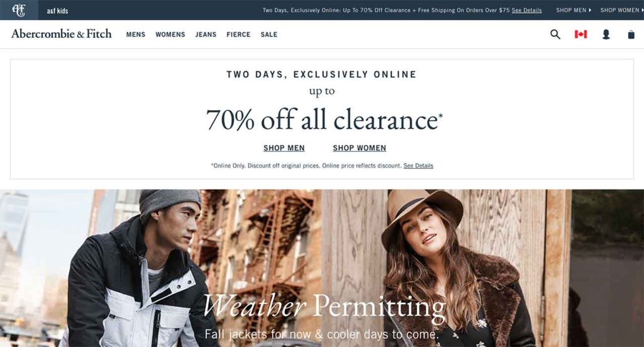The height and width of the screenshot is (347, 644).
Task: Select SALE in the navigation bar
Action: [269, 35]
